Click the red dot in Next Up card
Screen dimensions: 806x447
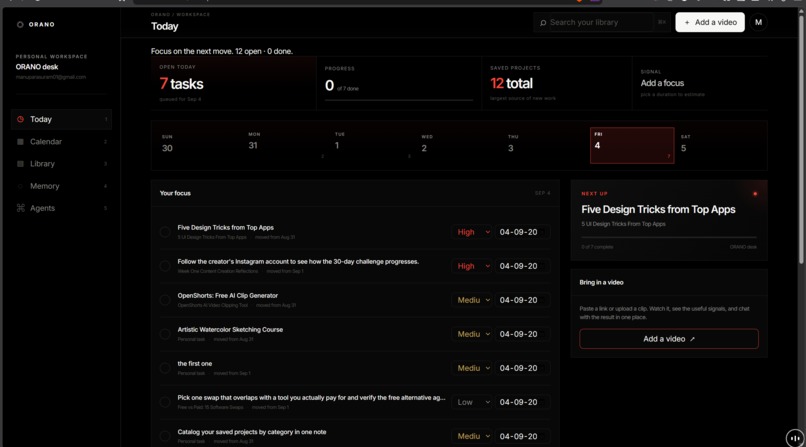(755, 194)
